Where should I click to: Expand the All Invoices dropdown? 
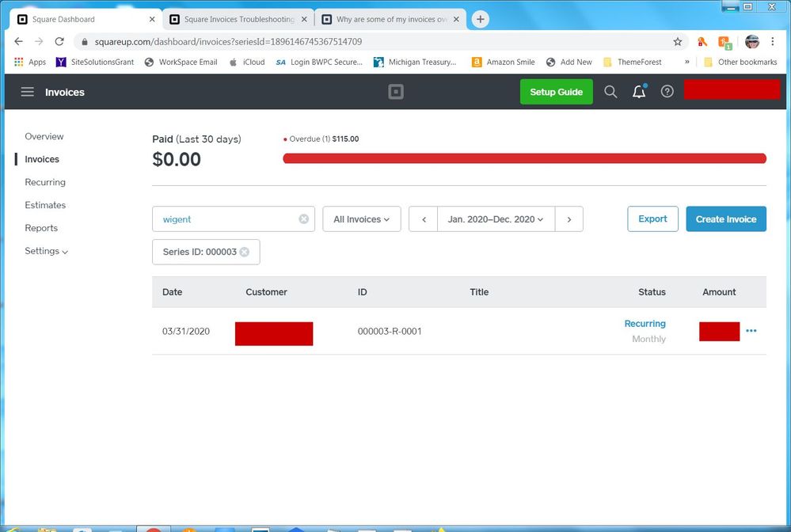362,219
